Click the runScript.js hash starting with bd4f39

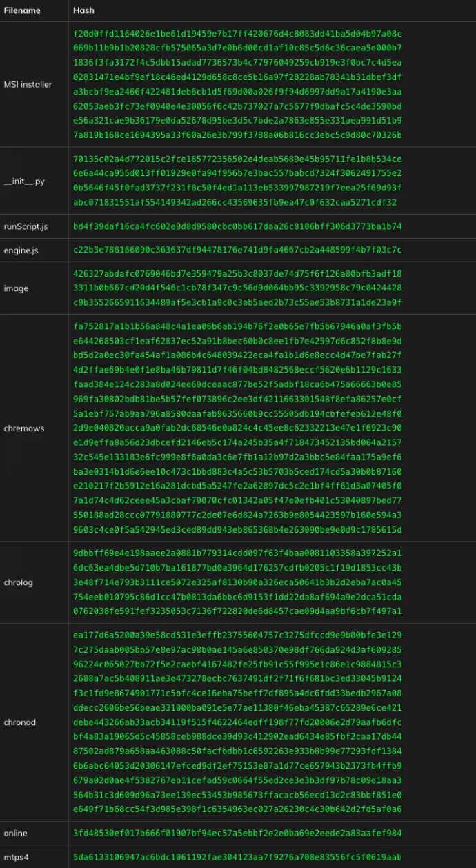(x=237, y=226)
